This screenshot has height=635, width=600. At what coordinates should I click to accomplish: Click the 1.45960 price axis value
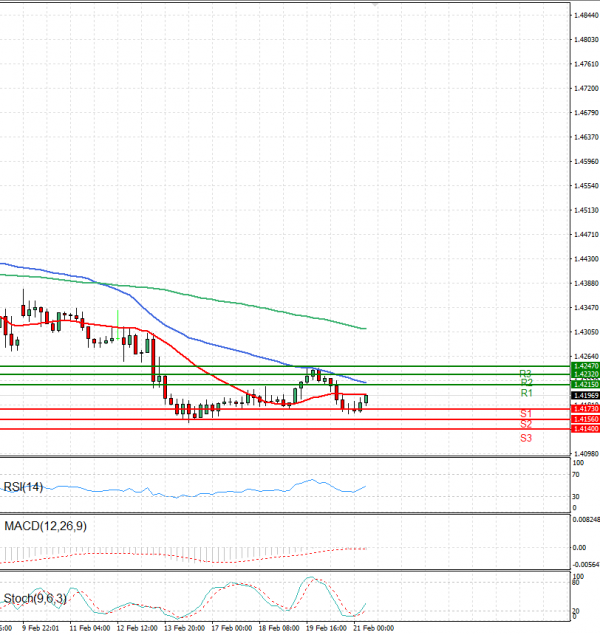pos(586,161)
